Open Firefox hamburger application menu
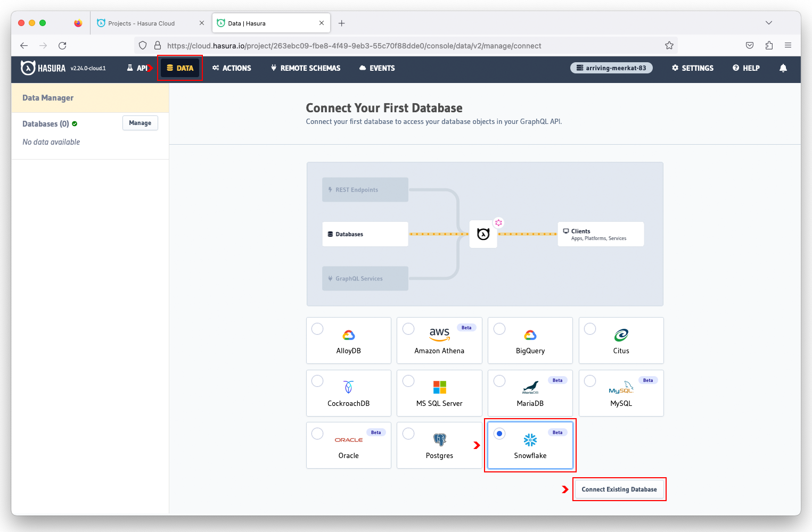The height and width of the screenshot is (532, 812). click(x=788, y=46)
